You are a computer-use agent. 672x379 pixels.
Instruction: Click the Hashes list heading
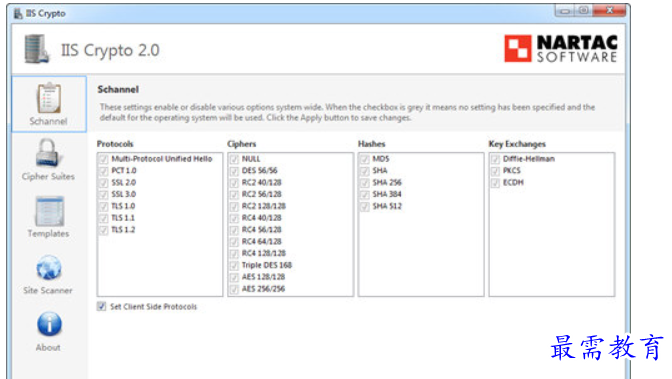point(372,144)
